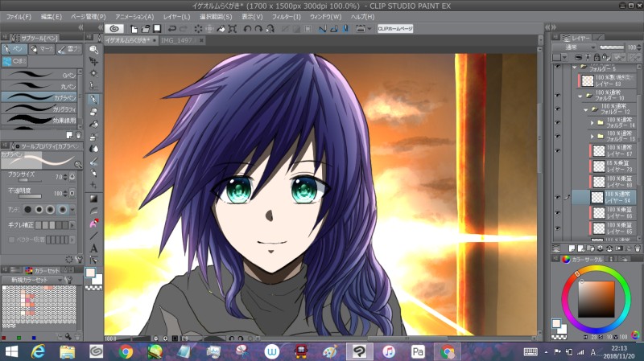
Task: Open the anti-aliasing dropdown arrow
Action: (x=72, y=210)
